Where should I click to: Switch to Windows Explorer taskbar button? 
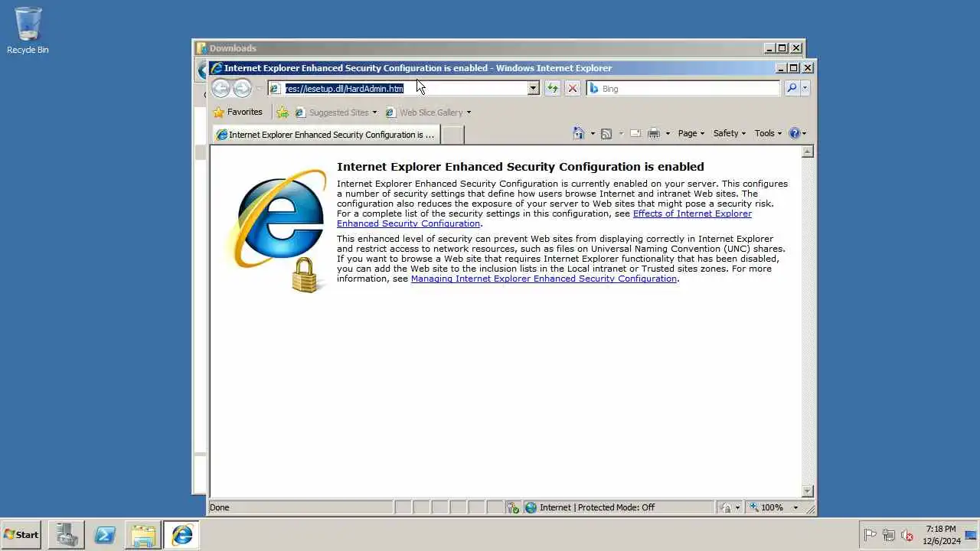pyautogui.click(x=143, y=535)
